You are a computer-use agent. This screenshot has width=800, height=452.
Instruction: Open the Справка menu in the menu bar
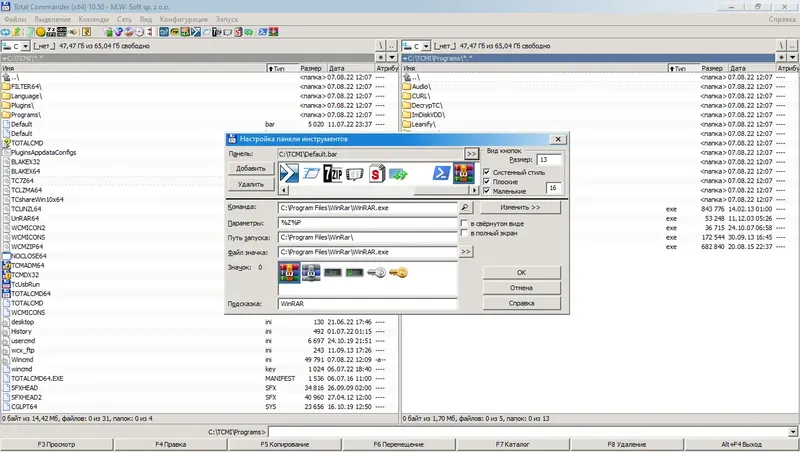pos(782,19)
